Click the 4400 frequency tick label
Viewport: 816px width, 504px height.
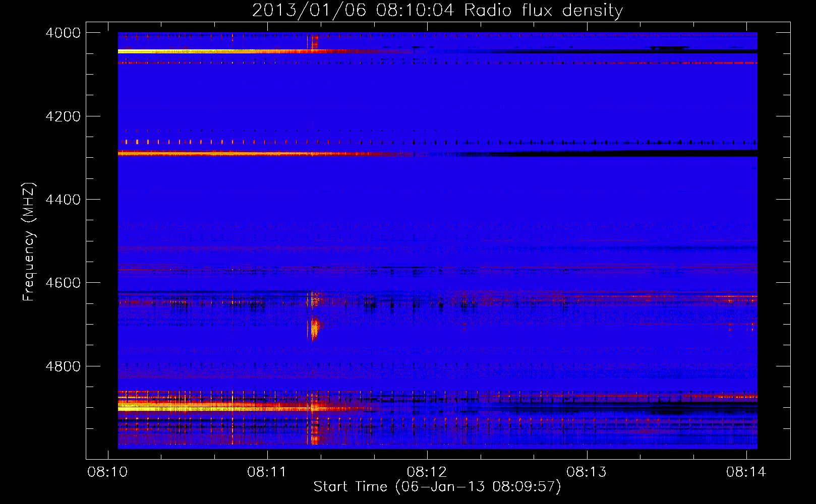[x=63, y=200]
